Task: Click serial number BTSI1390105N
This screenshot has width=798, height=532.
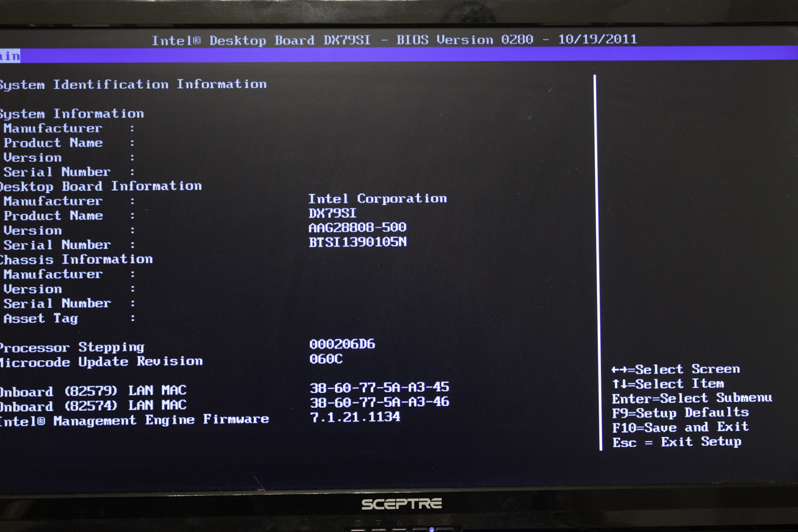Action: (357, 242)
